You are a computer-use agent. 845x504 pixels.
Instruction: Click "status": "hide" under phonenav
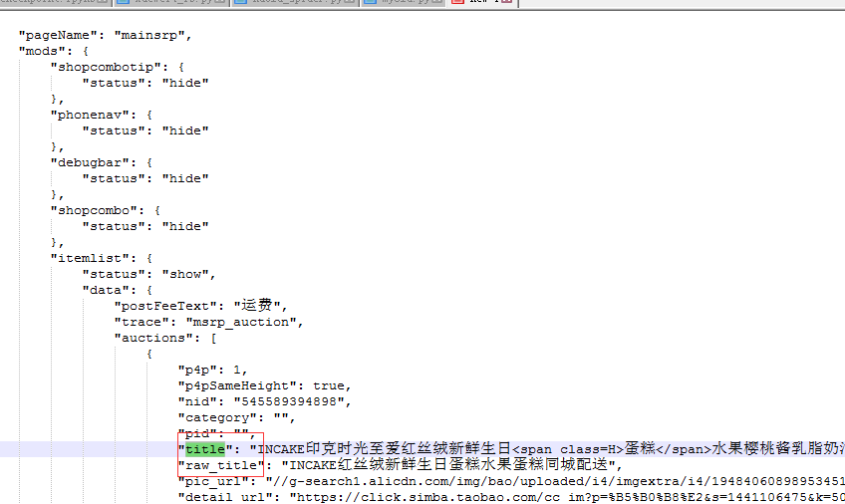pyautogui.click(x=144, y=130)
